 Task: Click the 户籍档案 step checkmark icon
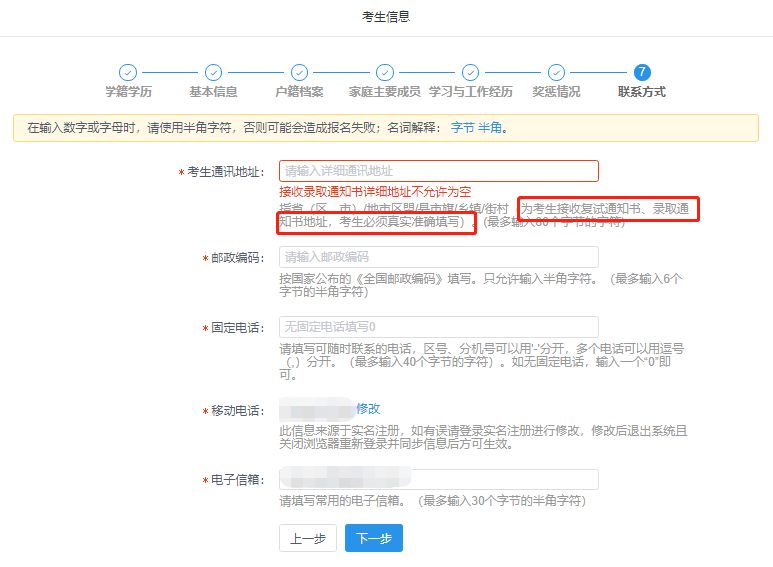point(299,72)
